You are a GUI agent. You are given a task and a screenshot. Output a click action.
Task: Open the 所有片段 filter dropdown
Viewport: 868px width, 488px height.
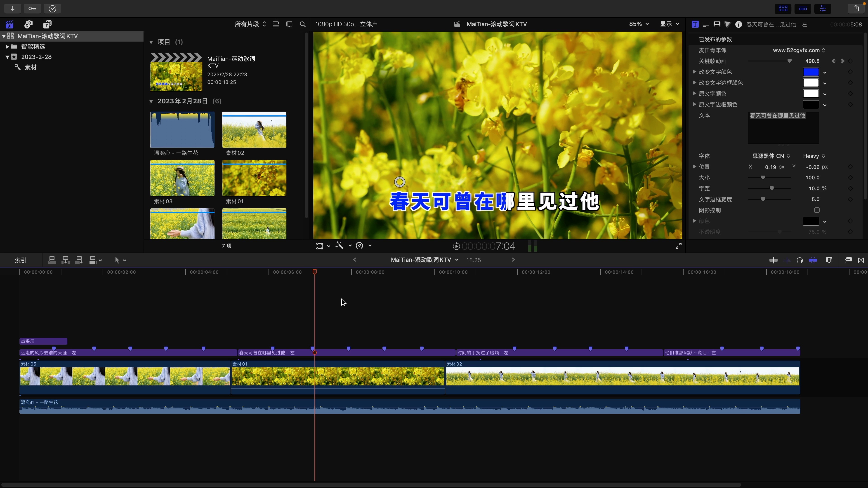point(250,24)
